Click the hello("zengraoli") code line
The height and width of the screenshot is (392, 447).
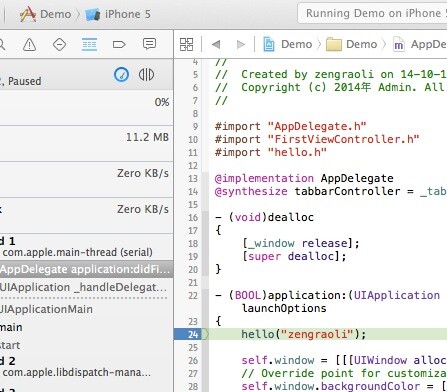304,334
